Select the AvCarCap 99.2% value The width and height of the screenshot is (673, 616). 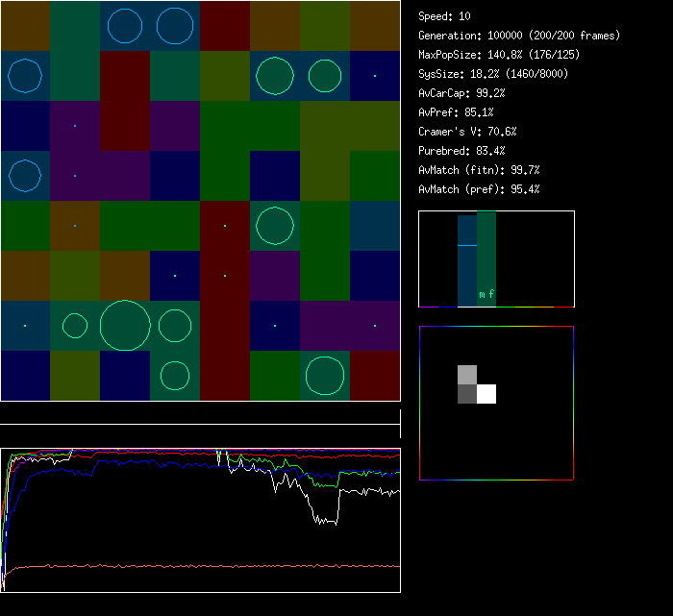coord(461,93)
